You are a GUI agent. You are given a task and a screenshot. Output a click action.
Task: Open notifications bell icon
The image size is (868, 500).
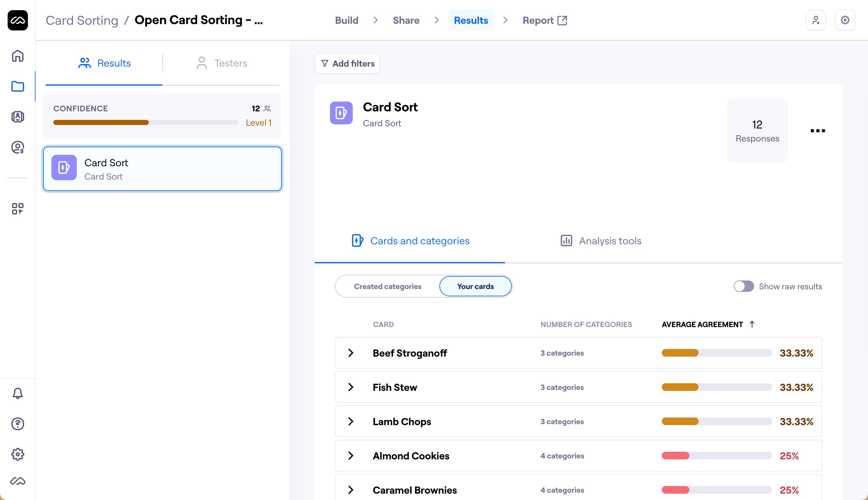[x=17, y=393]
